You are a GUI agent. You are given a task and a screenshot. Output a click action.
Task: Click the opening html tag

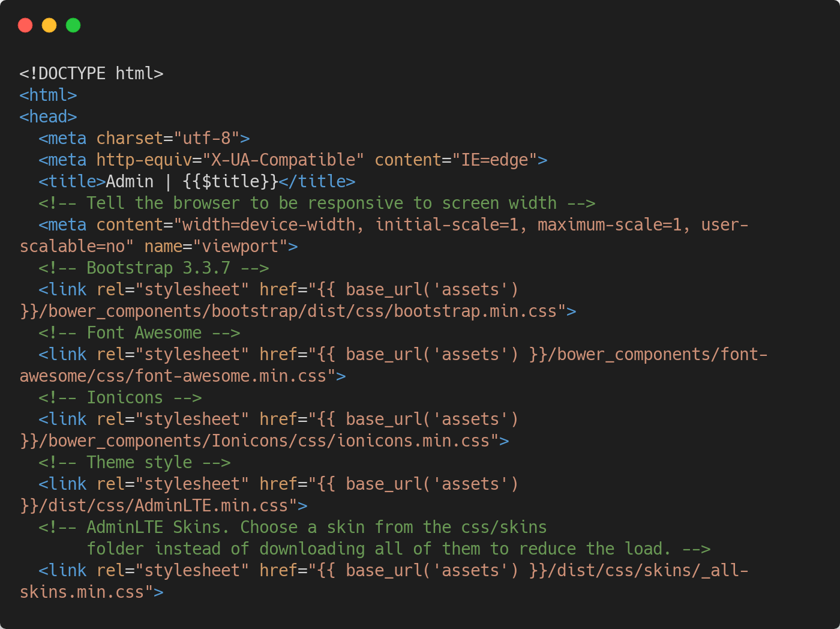tap(47, 95)
